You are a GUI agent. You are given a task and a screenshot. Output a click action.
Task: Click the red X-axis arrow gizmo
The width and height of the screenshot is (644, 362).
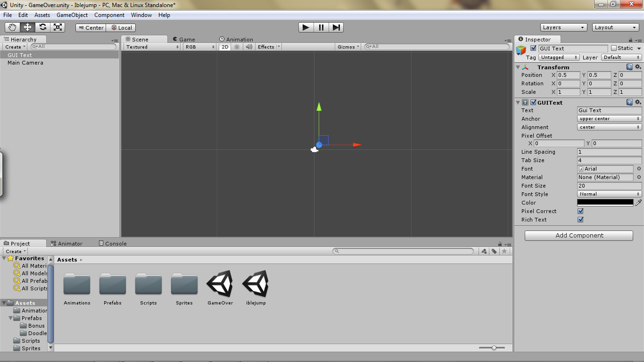[x=357, y=145]
